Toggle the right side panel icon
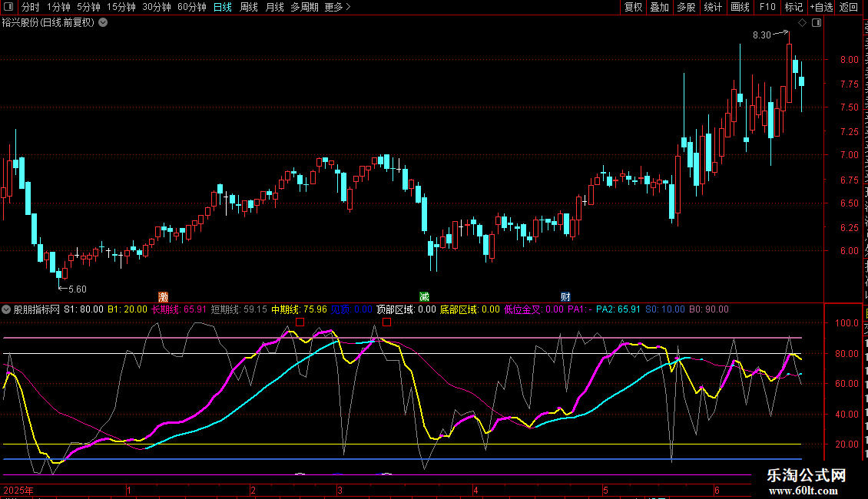Screen dimensions: 868x499 point(817,23)
